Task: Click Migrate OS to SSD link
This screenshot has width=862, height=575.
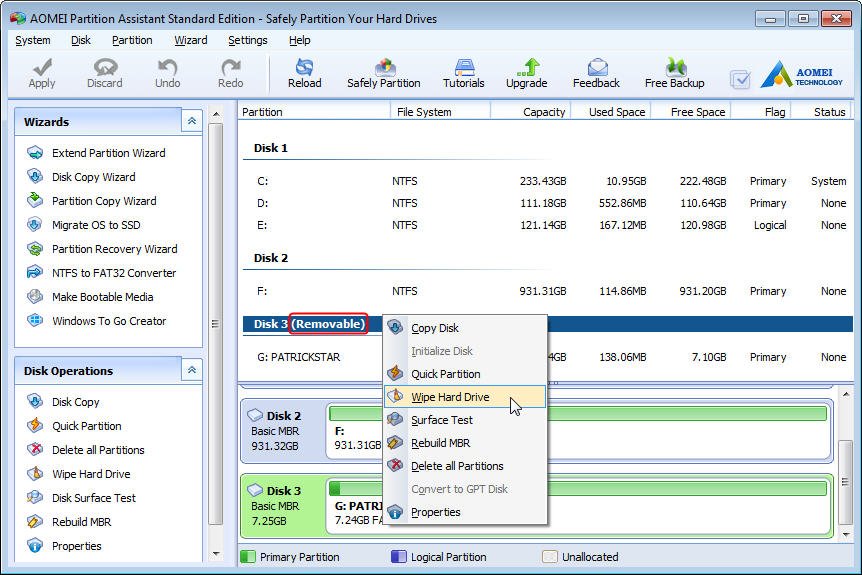Action: pyautogui.click(x=96, y=225)
